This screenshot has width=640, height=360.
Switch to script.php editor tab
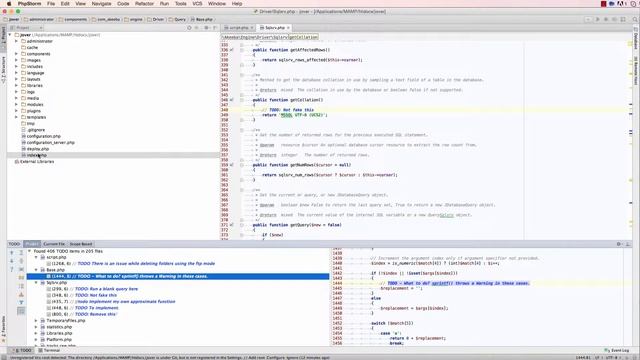239,28
